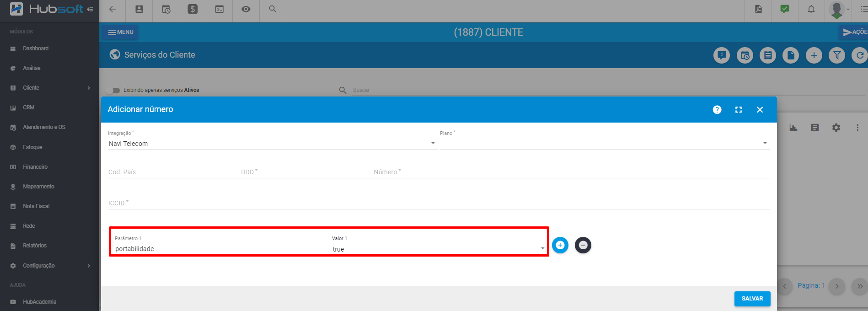Open the list menu icon at the top right corner
Image resolution: width=868 pixels, height=311 pixels.
point(863,9)
